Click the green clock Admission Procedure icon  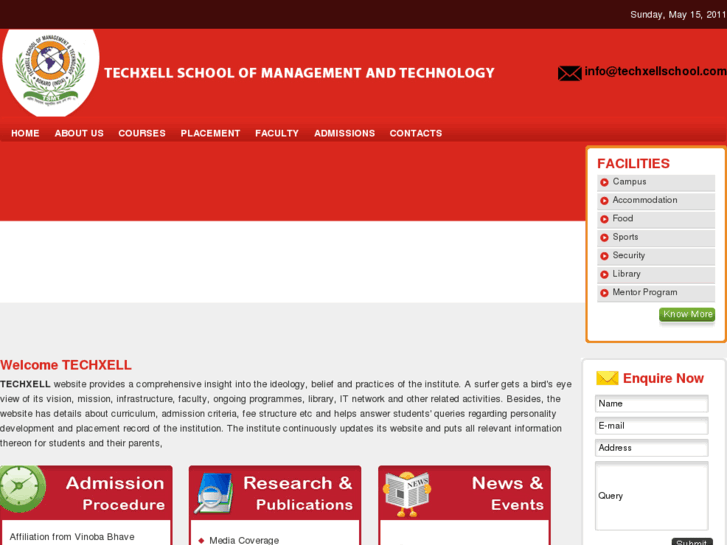click(x=22, y=489)
